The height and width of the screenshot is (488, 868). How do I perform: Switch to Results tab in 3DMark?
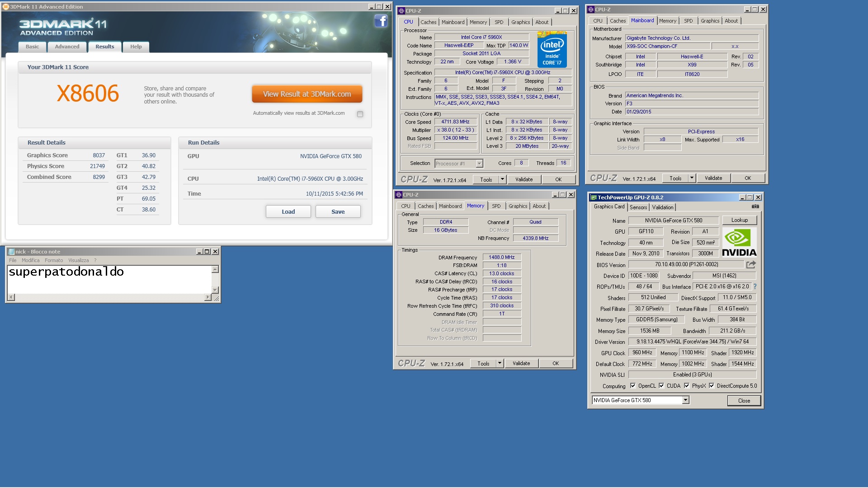(104, 47)
